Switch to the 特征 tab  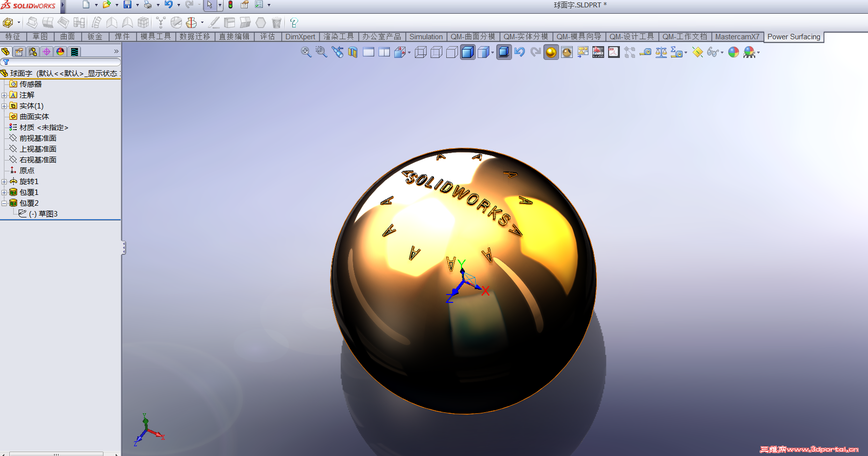pos(13,37)
